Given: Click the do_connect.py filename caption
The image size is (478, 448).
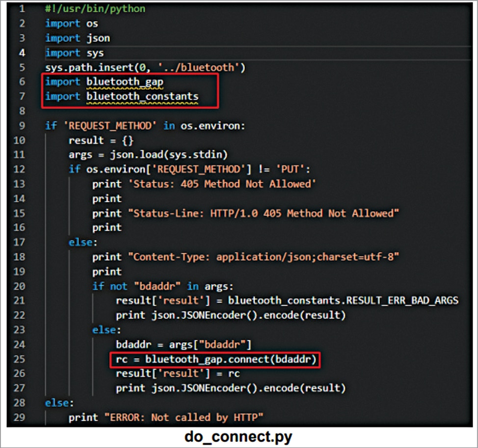Looking at the screenshot, I should [239, 436].
